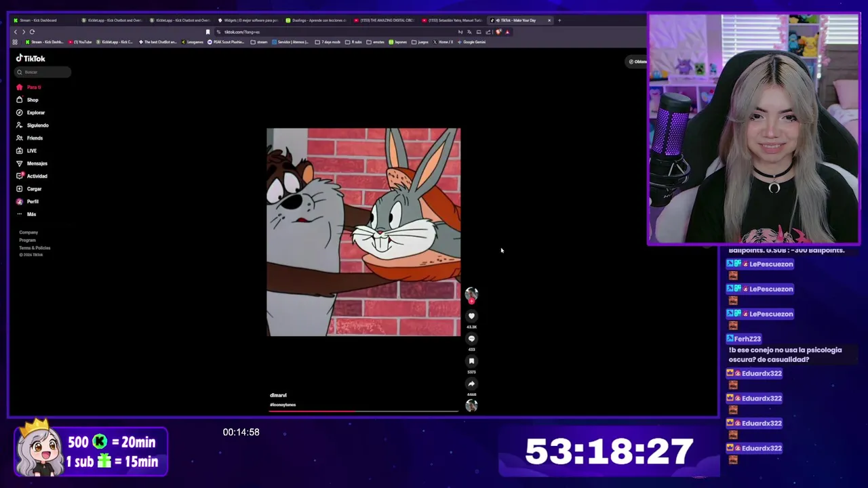Viewport: 868px width, 488px height.
Task: Switch to the Duolingo tab
Action: tap(317, 20)
